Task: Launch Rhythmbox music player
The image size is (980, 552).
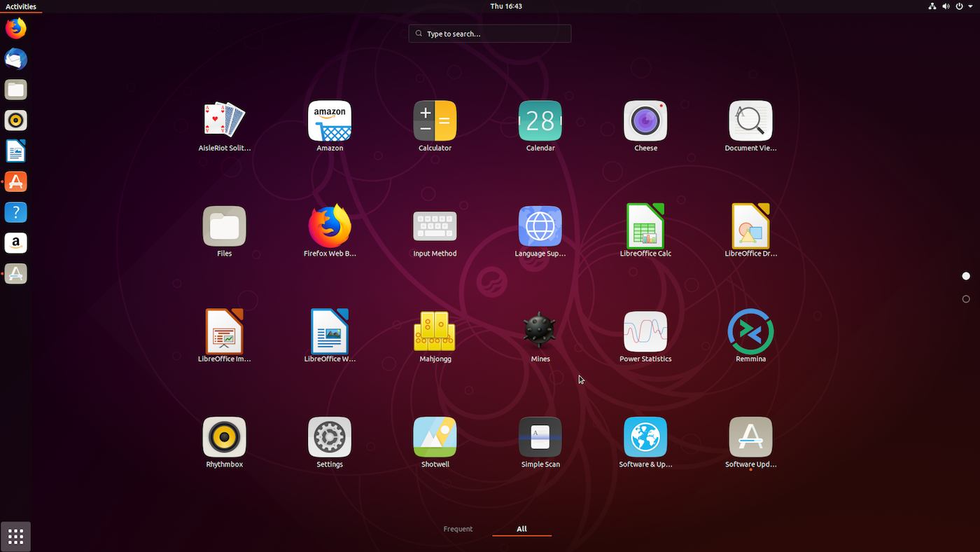Action: [224, 441]
